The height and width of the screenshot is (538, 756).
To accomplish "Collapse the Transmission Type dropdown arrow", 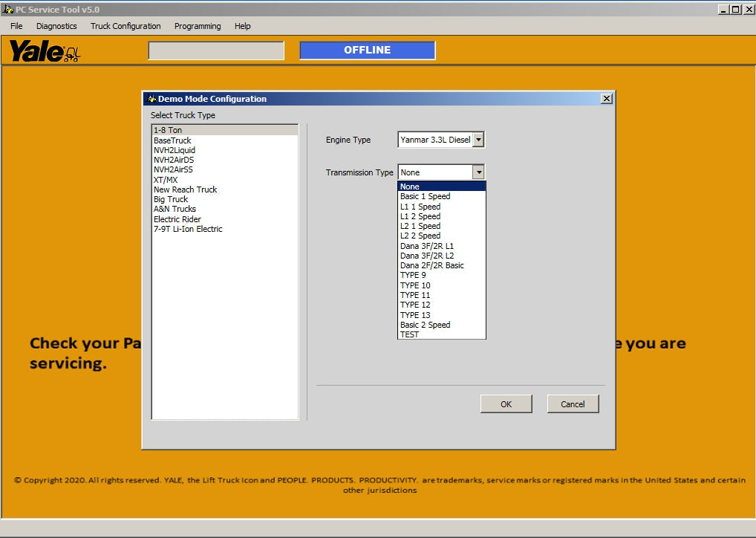I will [x=478, y=172].
